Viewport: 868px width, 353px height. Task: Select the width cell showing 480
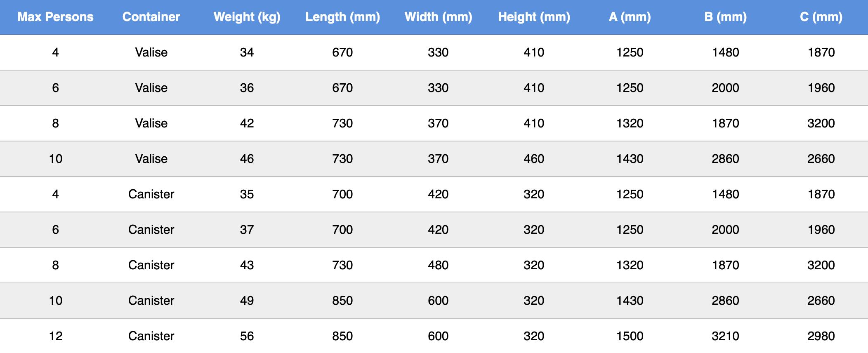pyautogui.click(x=438, y=265)
